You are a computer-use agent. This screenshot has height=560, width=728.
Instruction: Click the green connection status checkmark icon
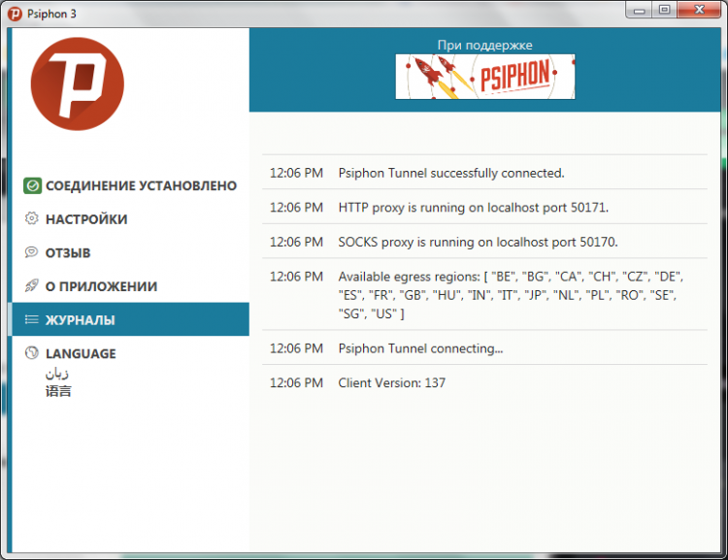32,185
